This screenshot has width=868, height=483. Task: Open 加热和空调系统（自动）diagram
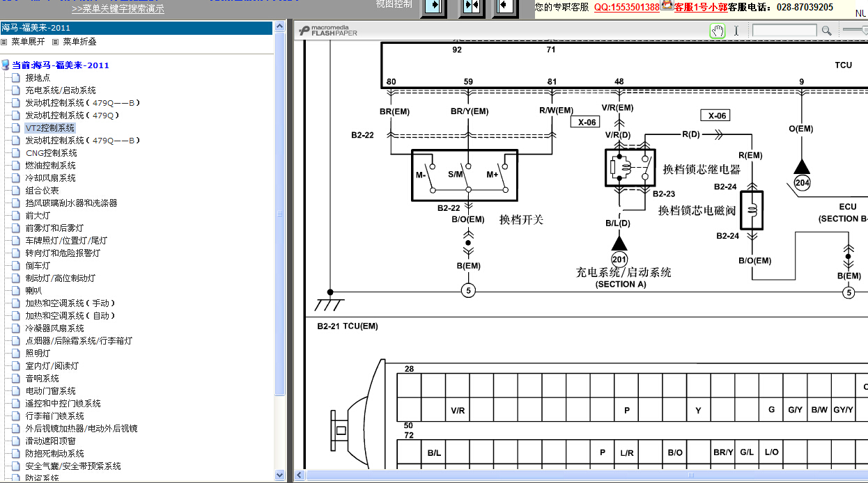[71, 316]
